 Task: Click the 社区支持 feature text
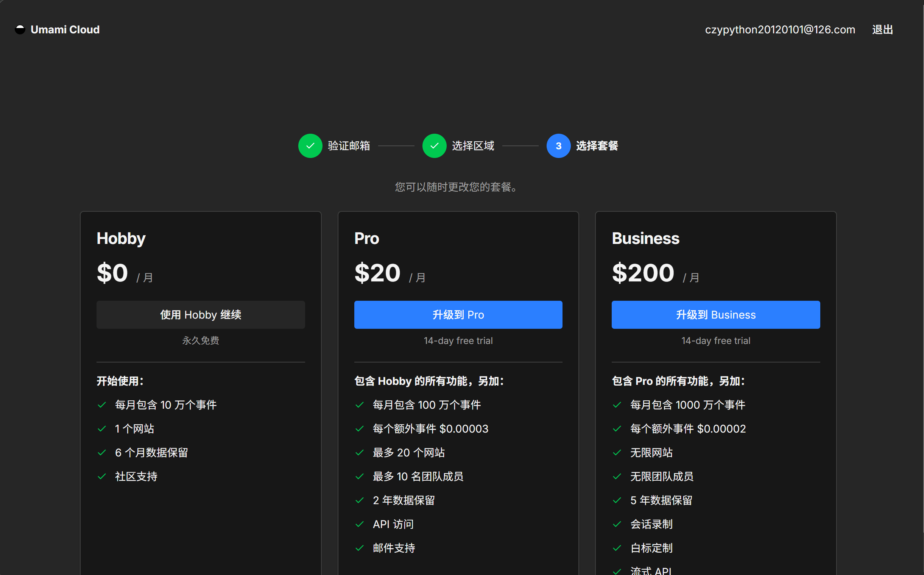136,477
